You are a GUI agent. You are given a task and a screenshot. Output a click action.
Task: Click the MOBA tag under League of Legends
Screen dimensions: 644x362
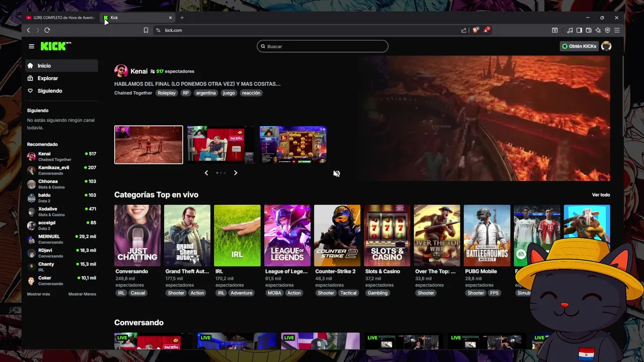[275, 293]
